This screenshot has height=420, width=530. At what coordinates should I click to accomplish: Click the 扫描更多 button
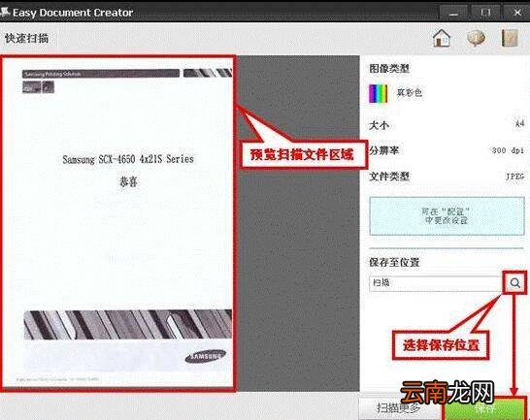(400, 408)
